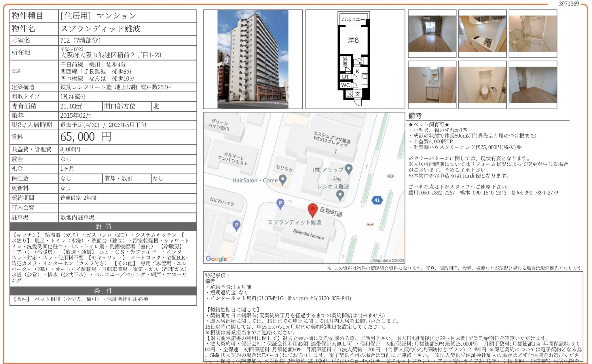Click the blue parking marker beside 反物町通
Viewport: 592px width, 364px height.
pyautogui.click(x=280, y=203)
